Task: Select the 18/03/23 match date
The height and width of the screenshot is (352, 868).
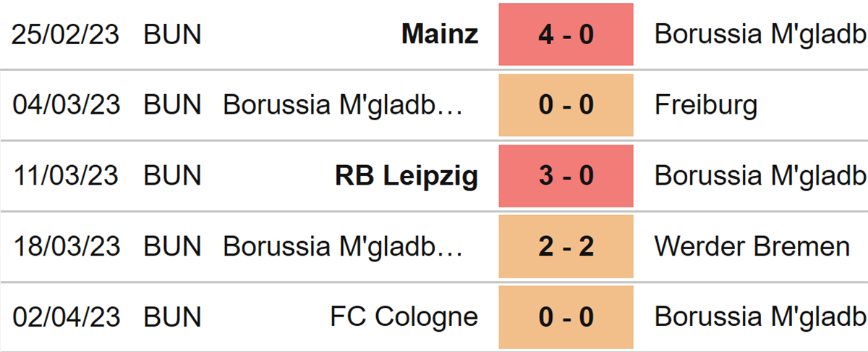Action: click(66, 246)
